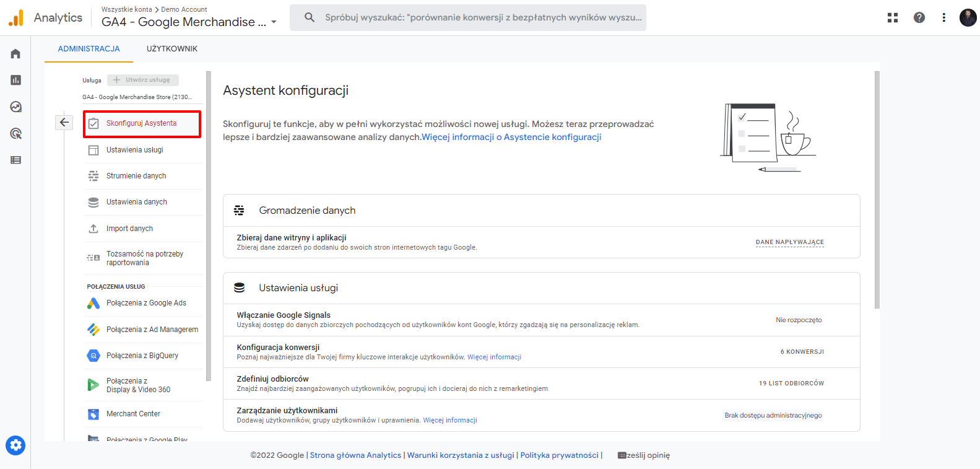
Task: Open the Google apps grid icon
Action: 892,17
